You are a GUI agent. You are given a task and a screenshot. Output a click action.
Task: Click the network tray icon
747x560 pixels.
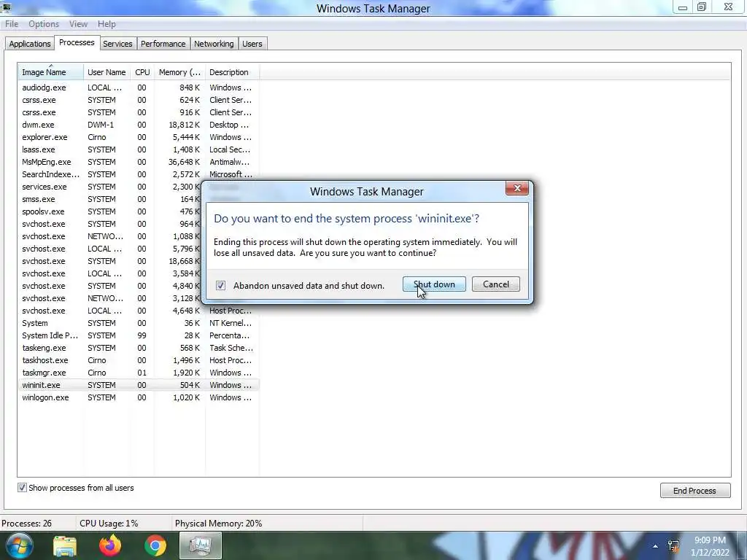click(x=673, y=546)
